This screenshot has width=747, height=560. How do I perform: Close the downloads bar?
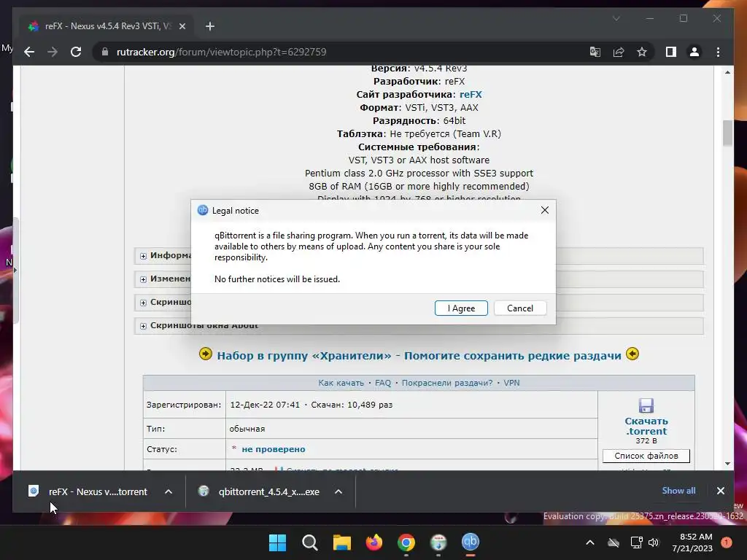click(x=720, y=491)
